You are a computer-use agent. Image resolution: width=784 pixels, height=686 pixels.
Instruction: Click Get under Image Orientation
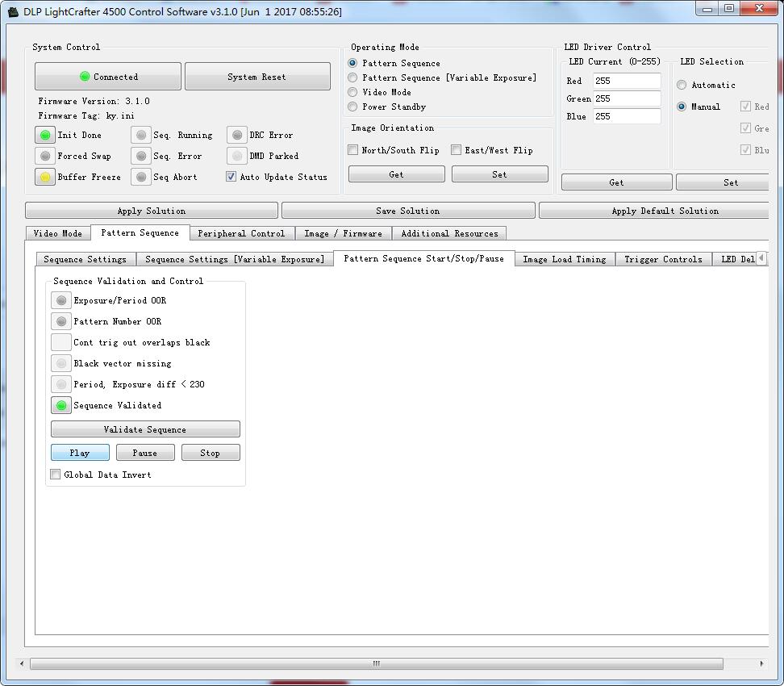point(397,174)
